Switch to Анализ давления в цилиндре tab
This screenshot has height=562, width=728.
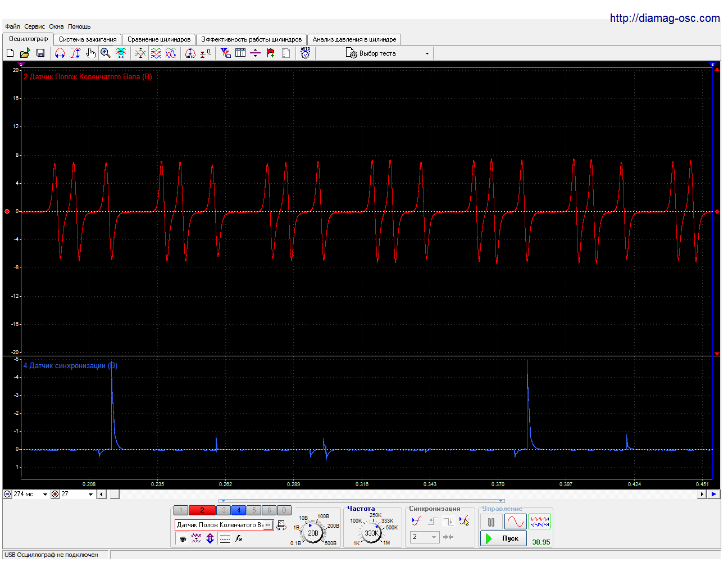point(354,39)
